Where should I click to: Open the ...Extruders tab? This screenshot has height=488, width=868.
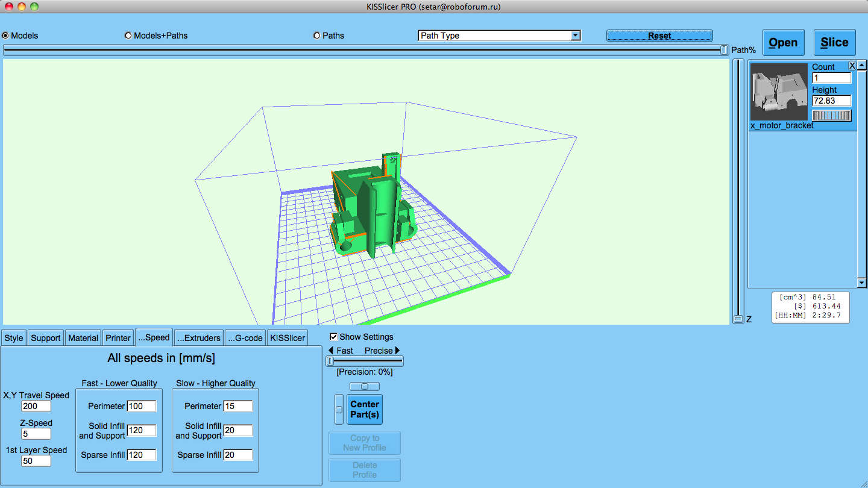coord(200,338)
